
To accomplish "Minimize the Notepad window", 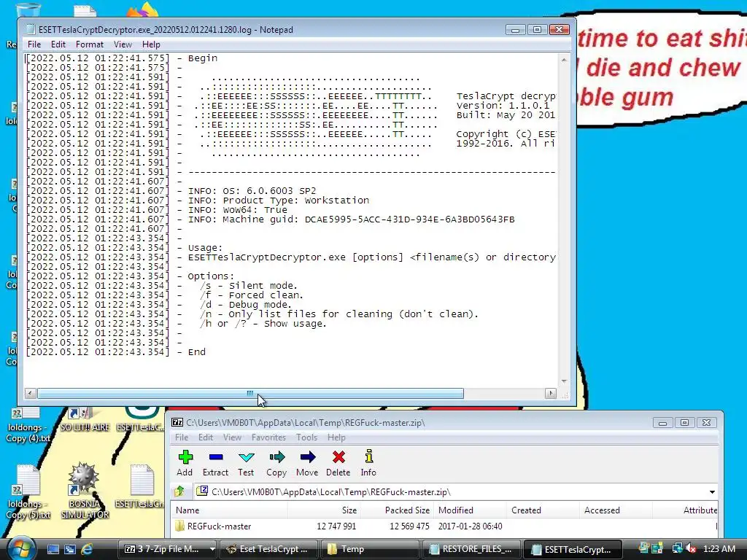I will [x=515, y=29].
